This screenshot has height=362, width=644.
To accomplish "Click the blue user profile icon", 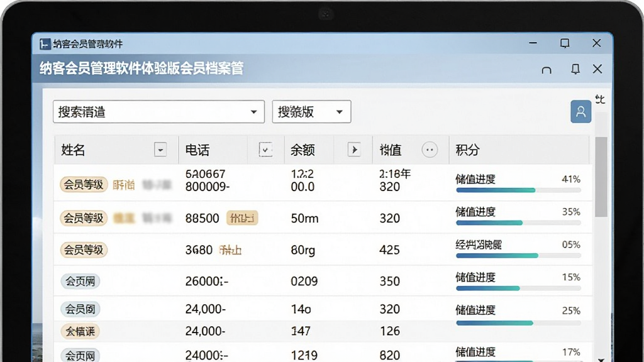I will click(x=580, y=112).
